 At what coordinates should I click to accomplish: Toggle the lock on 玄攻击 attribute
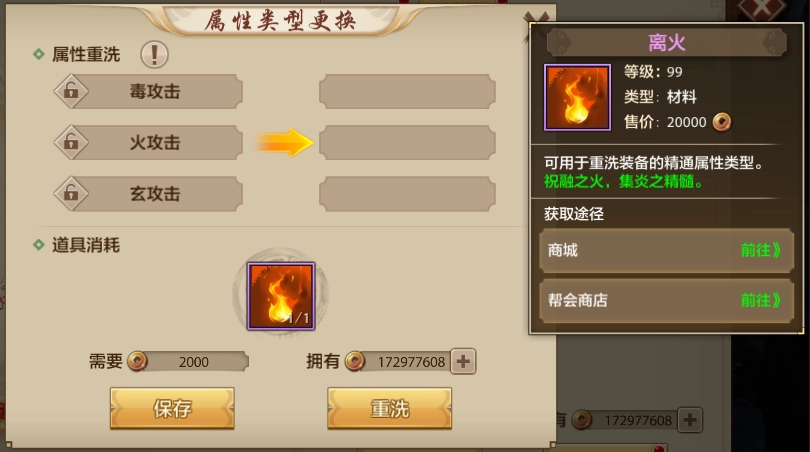pyautogui.click(x=71, y=193)
